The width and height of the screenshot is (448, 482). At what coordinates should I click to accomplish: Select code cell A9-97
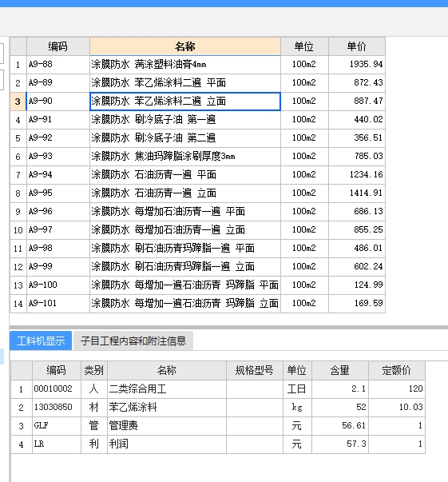pyautogui.click(x=58, y=230)
